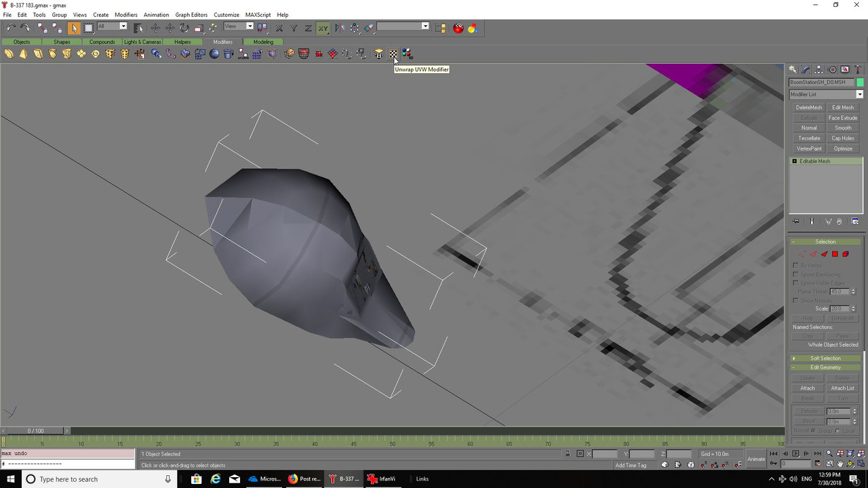The width and height of the screenshot is (868, 488).
Task: Open the Utilities hammer panel tab
Action: tap(857, 70)
